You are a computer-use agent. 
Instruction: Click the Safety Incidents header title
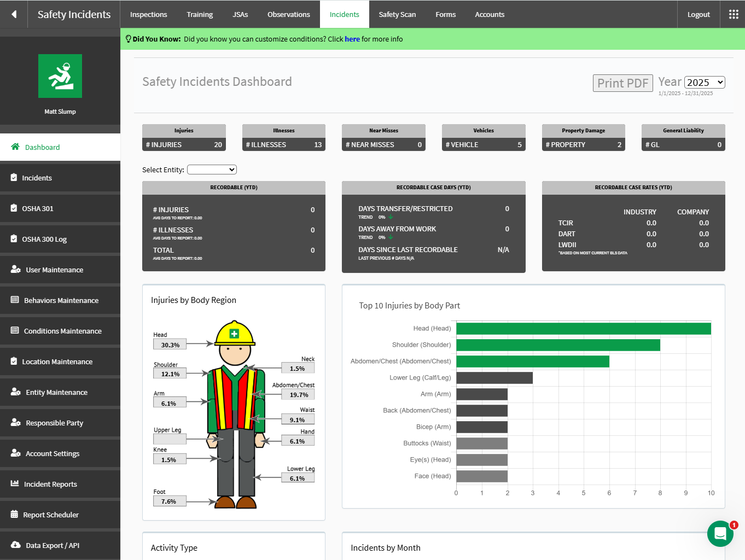(x=74, y=14)
